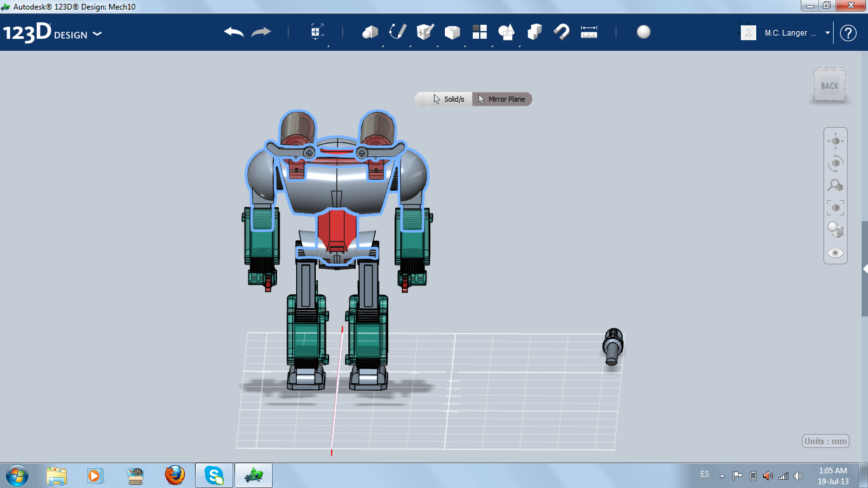Open the clock showing 1:05 AM
Viewport: 868px width, 488px height.
[x=833, y=476]
